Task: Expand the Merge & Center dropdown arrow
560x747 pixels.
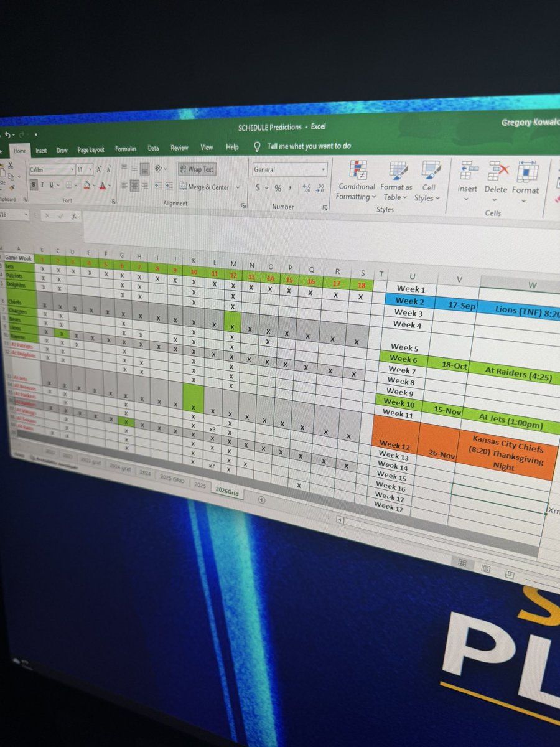Action: (238, 187)
